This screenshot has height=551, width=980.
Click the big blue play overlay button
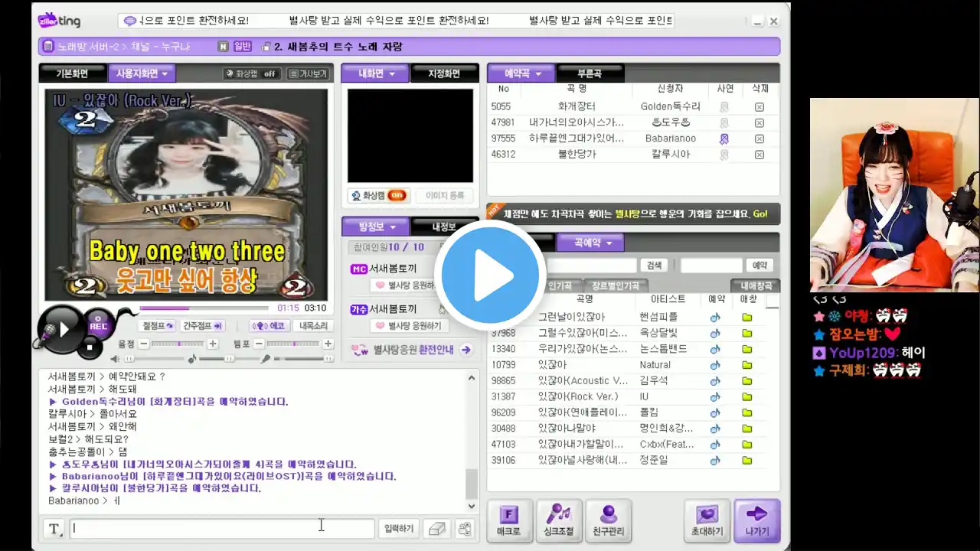click(490, 275)
